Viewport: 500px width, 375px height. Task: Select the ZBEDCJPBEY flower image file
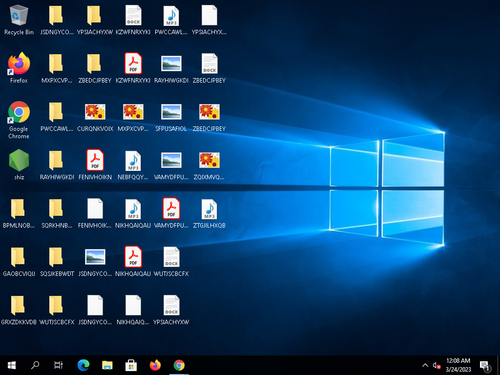pos(209,116)
